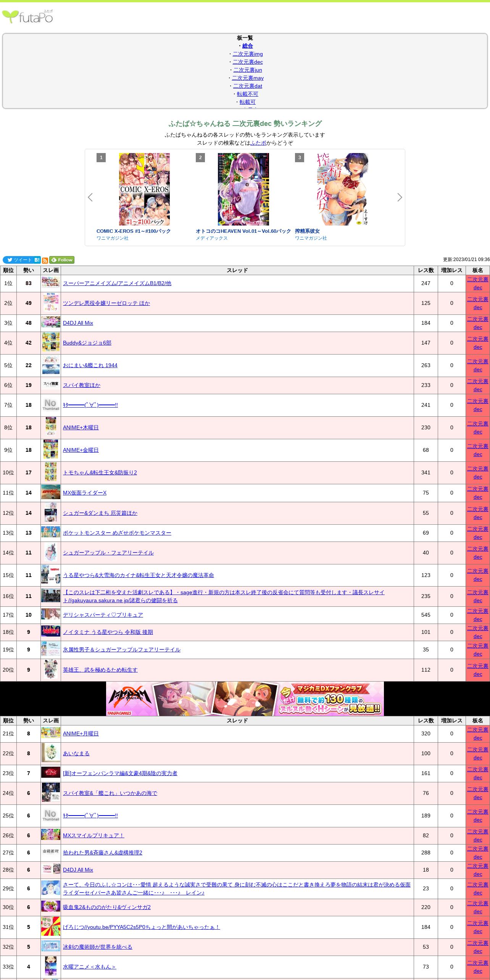Open the orange RSS feed icon
Viewport: 490px width, 980px height.
45,260
